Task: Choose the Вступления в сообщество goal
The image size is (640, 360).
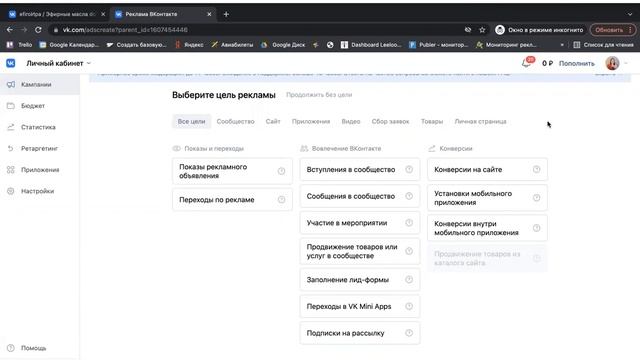Action: [x=360, y=169]
